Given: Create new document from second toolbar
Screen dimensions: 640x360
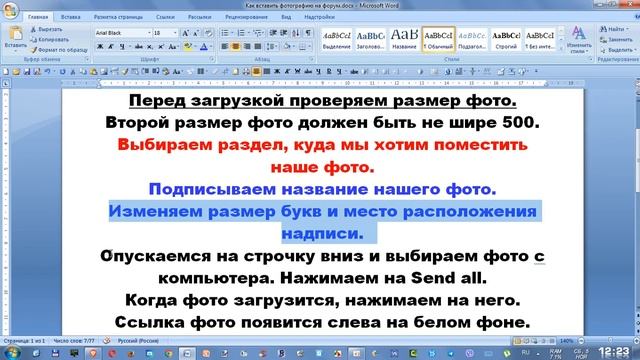Looking at the screenshot, I should tap(6, 72).
